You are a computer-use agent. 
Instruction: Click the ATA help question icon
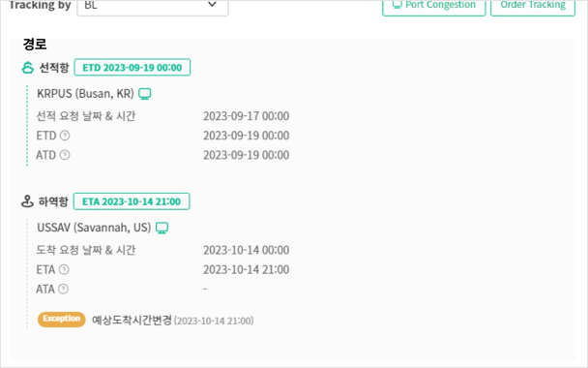64,289
